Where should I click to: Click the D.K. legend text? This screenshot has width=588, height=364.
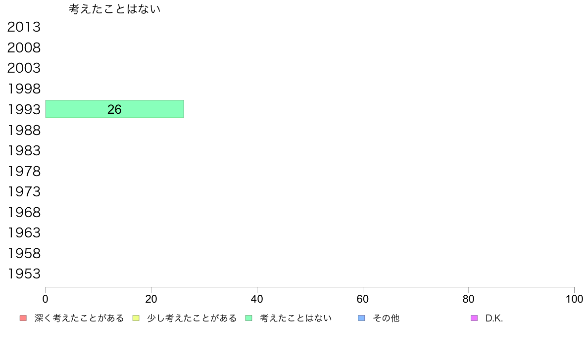tap(494, 318)
